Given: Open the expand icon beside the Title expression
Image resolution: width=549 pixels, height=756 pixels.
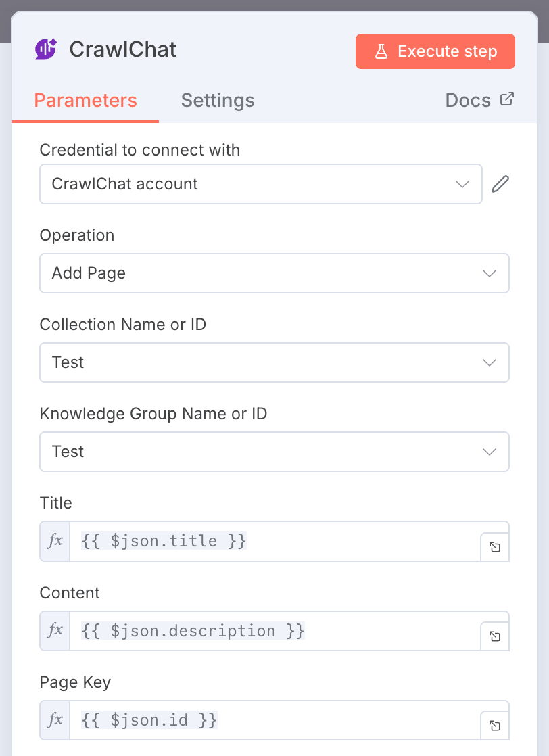Looking at the screenshot, I should point(494,546).
